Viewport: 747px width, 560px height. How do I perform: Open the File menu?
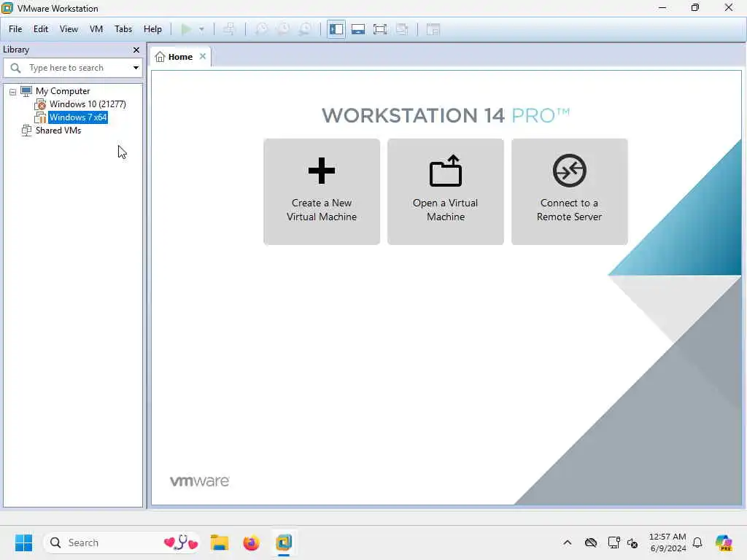coord(15,29)
